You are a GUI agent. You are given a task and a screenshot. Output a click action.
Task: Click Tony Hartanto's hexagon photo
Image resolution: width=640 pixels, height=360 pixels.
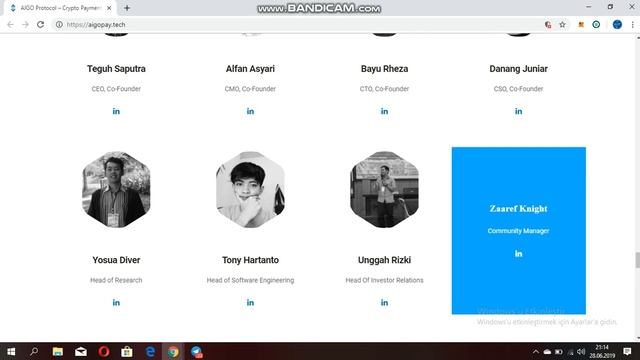tap(250, 189)
